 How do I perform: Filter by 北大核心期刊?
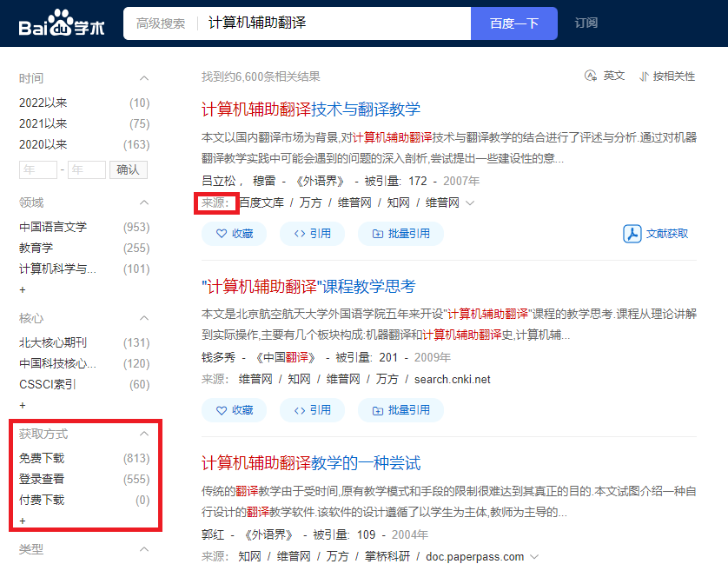(53, 343)
